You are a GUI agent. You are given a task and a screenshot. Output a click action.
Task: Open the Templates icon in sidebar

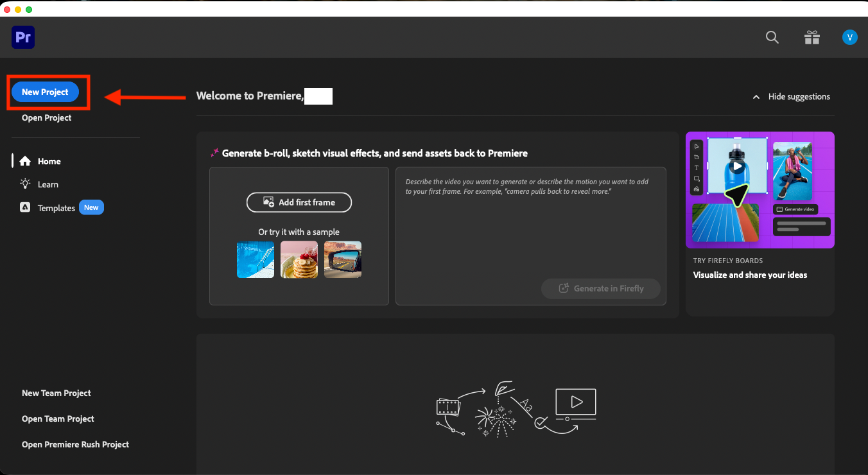[x=25, y=207]
